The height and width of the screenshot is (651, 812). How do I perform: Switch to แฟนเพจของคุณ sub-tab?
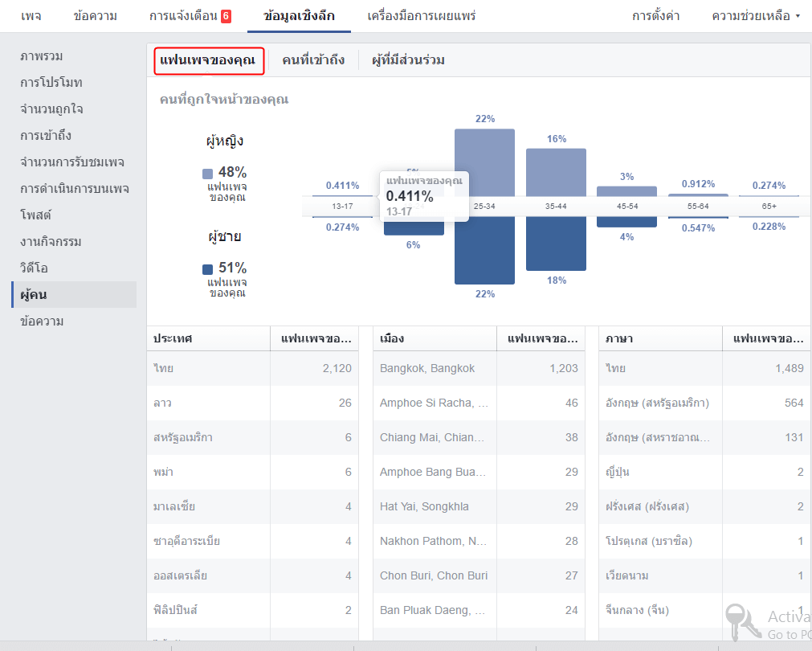click(x=208, y=60)
